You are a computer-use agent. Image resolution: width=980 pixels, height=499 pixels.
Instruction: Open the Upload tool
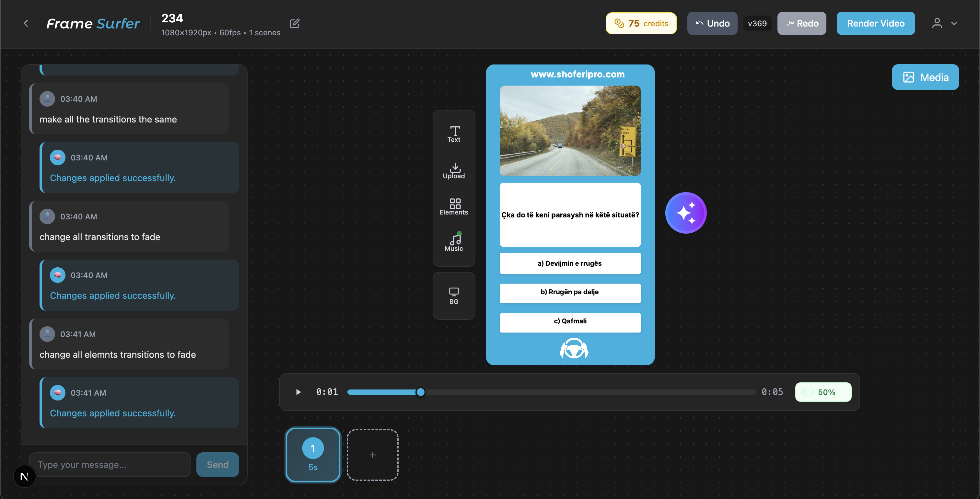[x=454, y=170]
